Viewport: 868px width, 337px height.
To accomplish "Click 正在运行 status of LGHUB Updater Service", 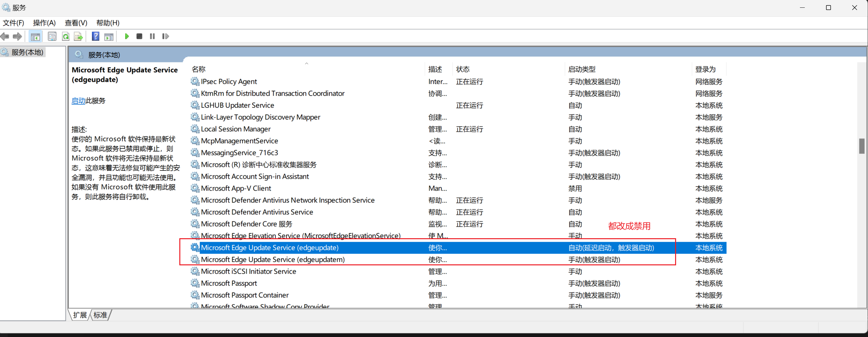I will point(469,105).
